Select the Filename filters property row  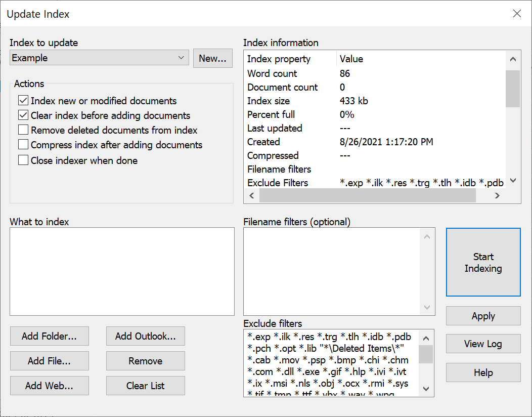(x=375, y=169)
